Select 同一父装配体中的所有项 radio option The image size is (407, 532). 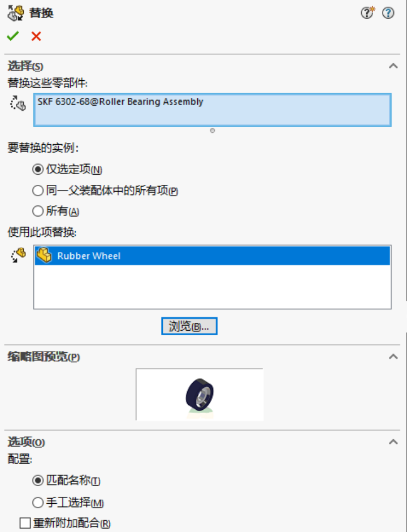(38, 191)
